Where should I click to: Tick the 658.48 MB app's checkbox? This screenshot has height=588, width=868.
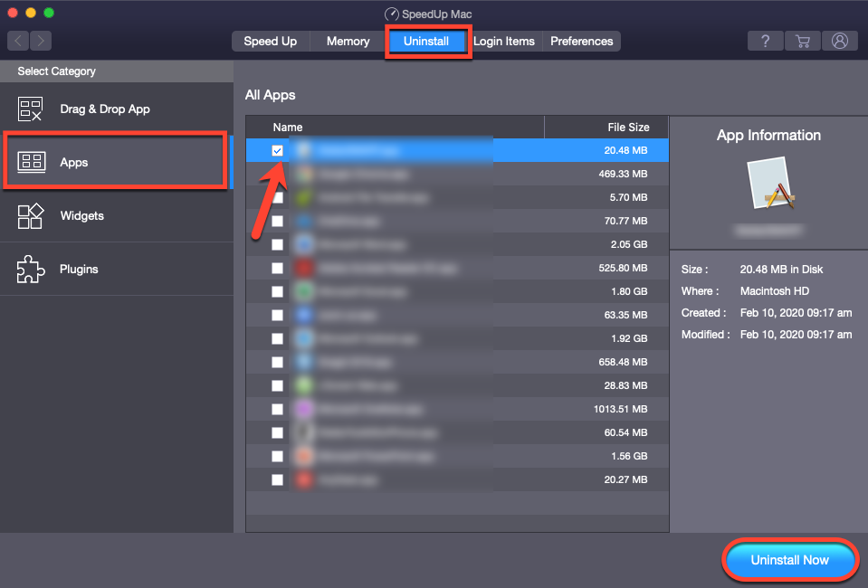(x=277, y=363)
